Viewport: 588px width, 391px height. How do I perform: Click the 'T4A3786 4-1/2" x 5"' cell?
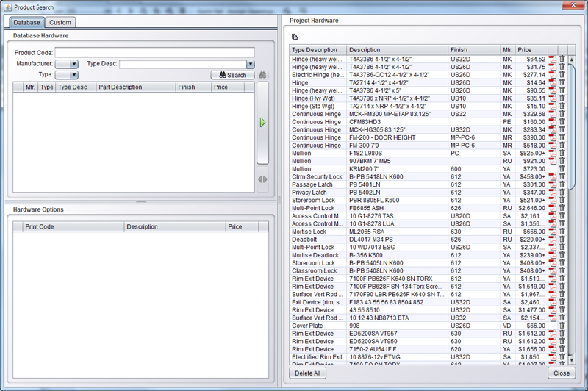click(x=397, y=90)
